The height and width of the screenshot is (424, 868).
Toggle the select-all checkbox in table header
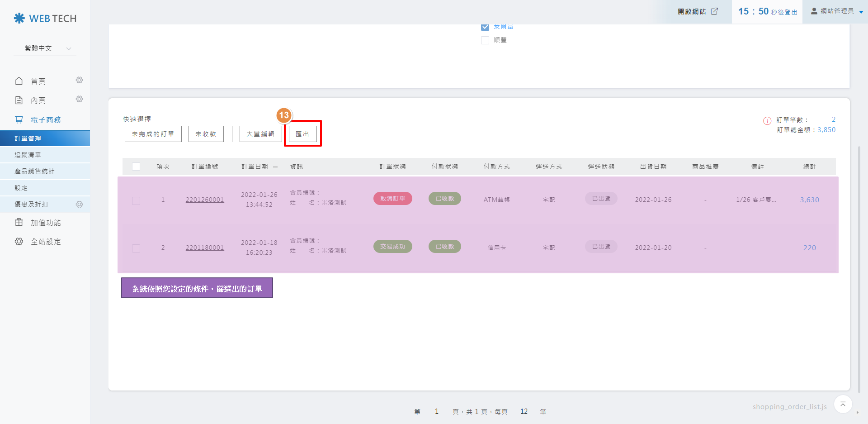pyautogui.click(x=136, y=167)
